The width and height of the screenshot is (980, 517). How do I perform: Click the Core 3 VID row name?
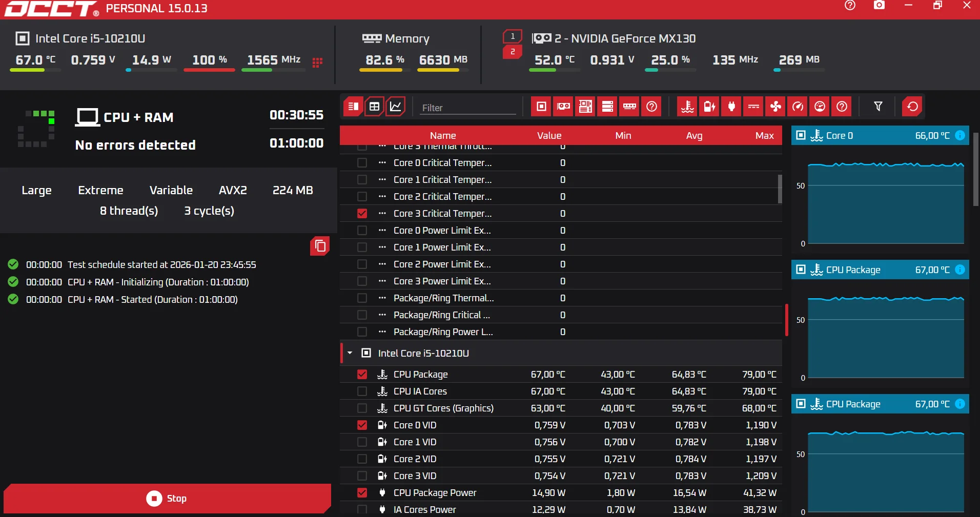415,476
